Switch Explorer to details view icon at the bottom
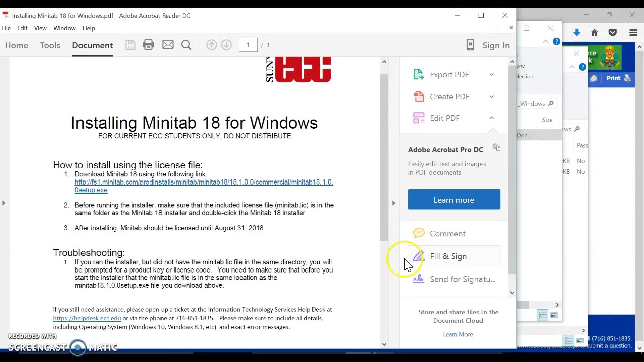This screenshot has height=362, width=644. [543, 315]
